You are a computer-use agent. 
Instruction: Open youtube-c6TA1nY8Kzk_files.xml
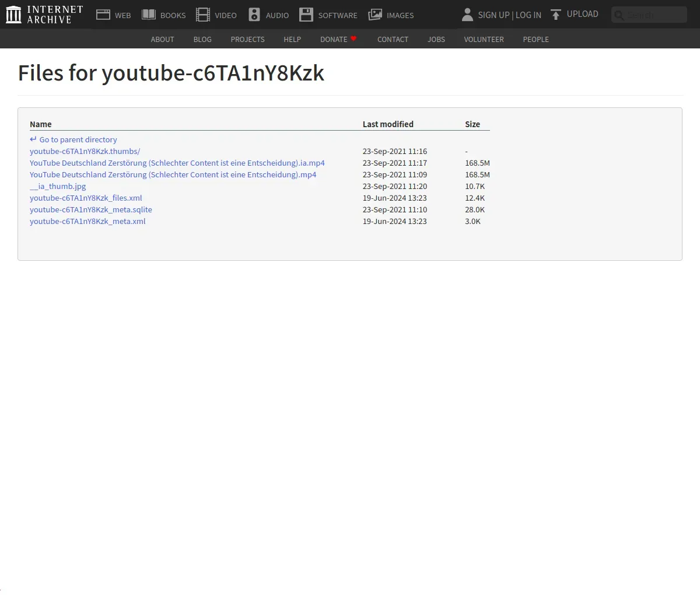point(86,198)
